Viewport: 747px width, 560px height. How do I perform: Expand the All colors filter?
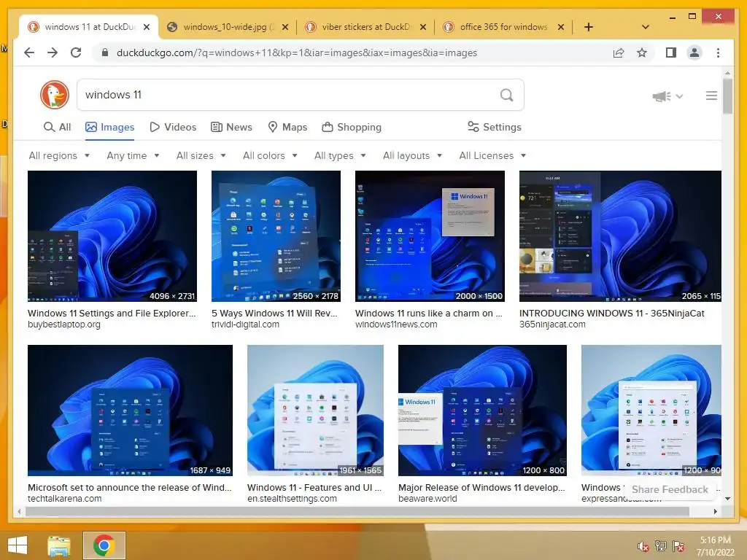[270, 156]
